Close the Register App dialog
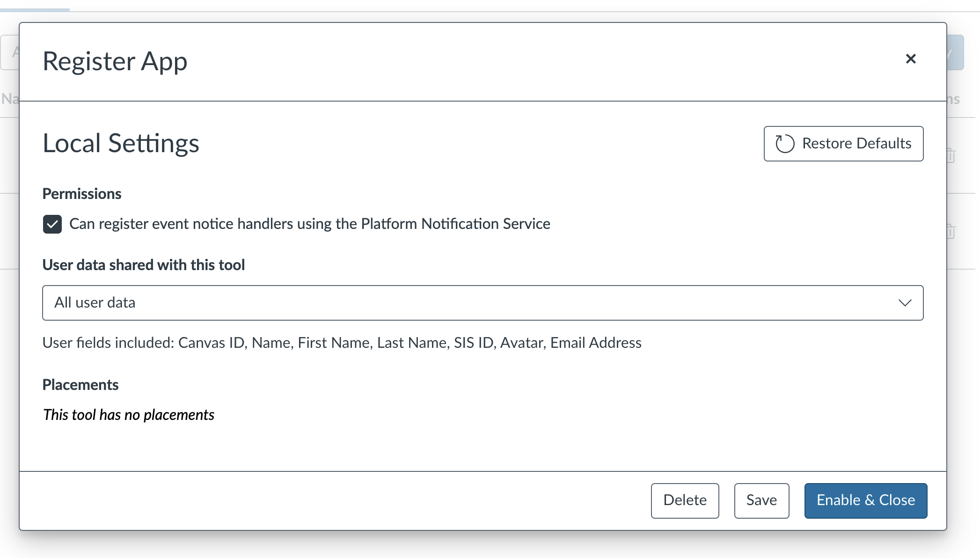 click(910, 59)
